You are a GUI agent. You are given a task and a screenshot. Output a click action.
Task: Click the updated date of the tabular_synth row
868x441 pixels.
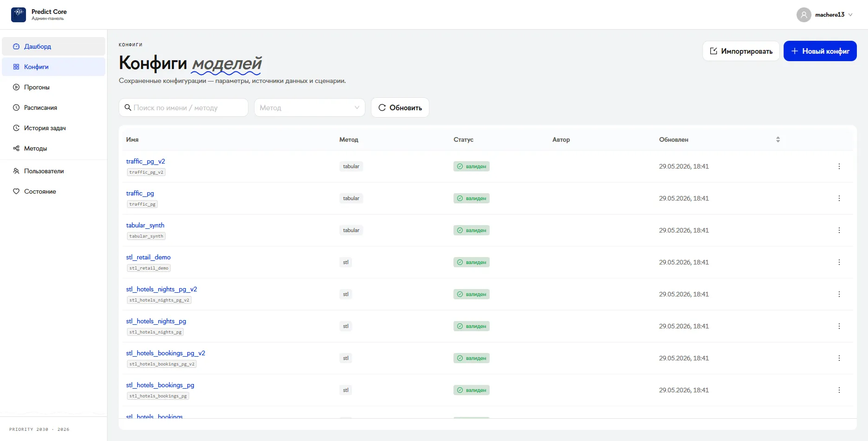tap(684, 230)
